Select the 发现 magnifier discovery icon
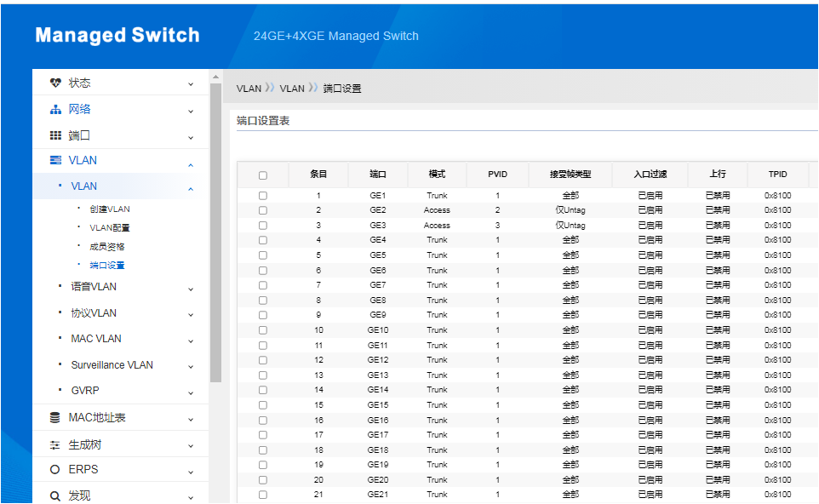The image size is (819, 504). pos(53,494)
